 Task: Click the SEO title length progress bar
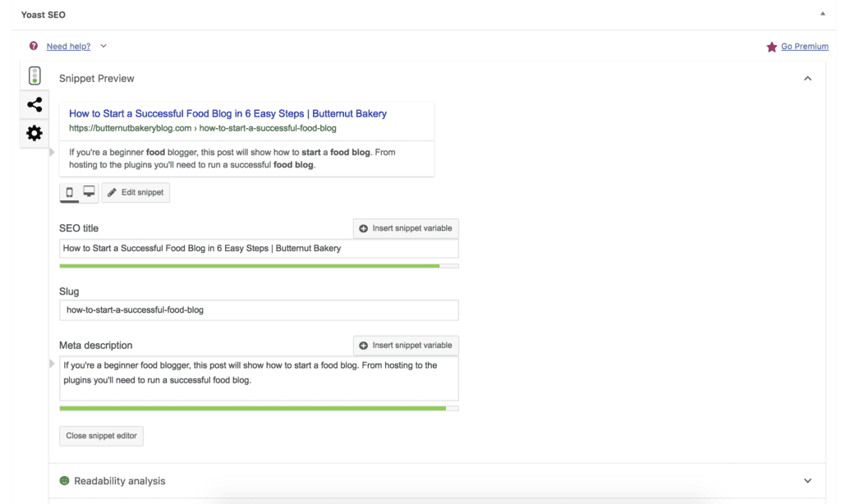coord(259,266)
